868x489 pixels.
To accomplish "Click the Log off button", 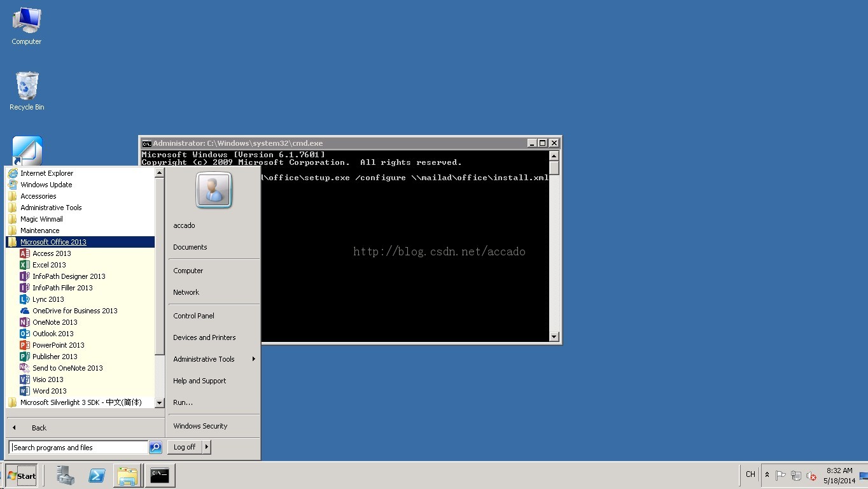I will coord(185,447).
